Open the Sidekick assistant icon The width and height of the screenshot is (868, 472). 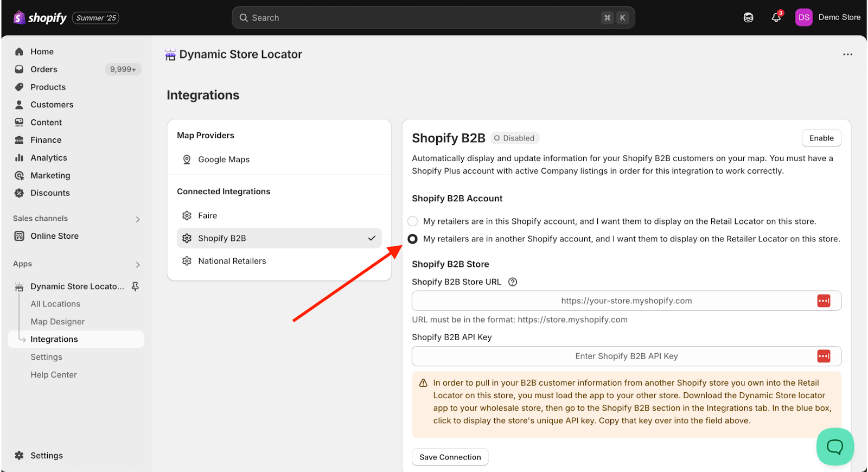748,18
